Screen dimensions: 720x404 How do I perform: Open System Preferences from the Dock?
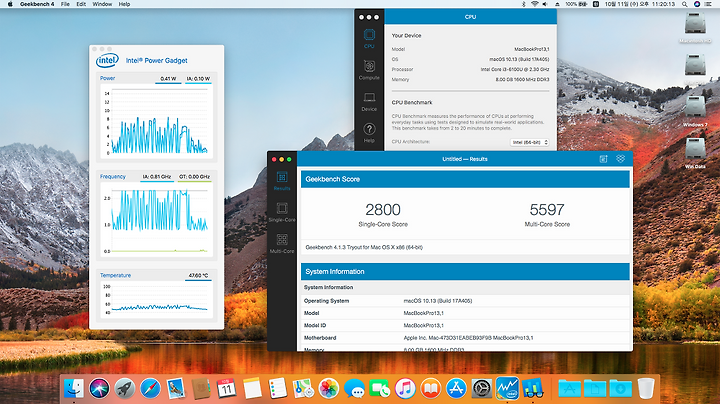[482, 389]
